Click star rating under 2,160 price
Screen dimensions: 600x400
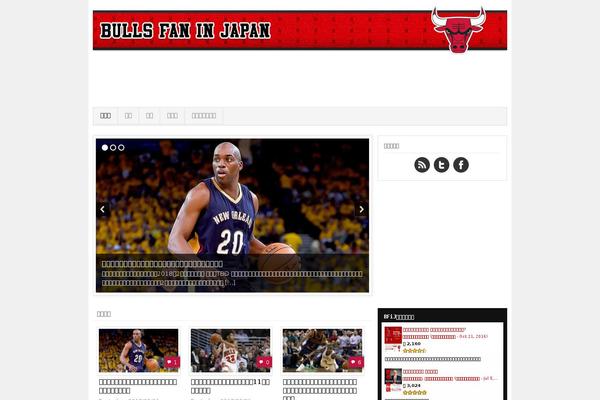pyautogui.click(x=414, y=351)
